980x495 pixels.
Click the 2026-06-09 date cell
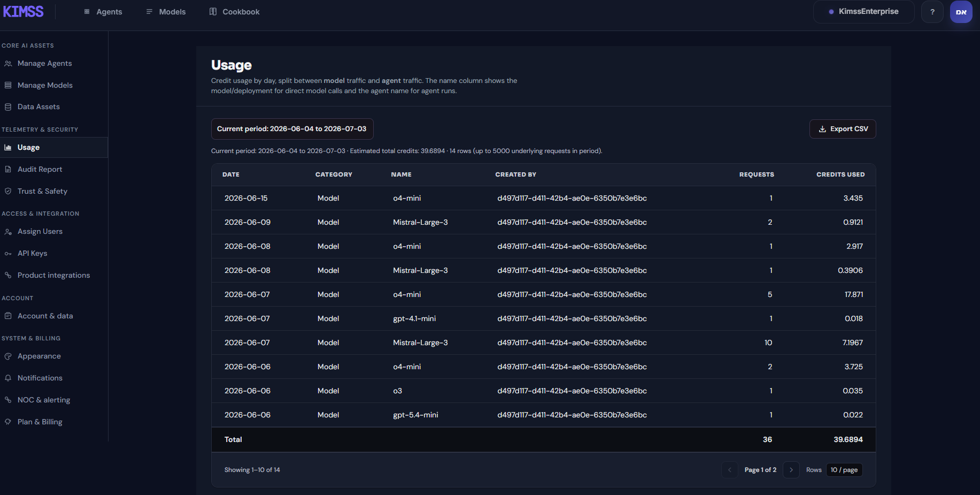click(248, 223)
